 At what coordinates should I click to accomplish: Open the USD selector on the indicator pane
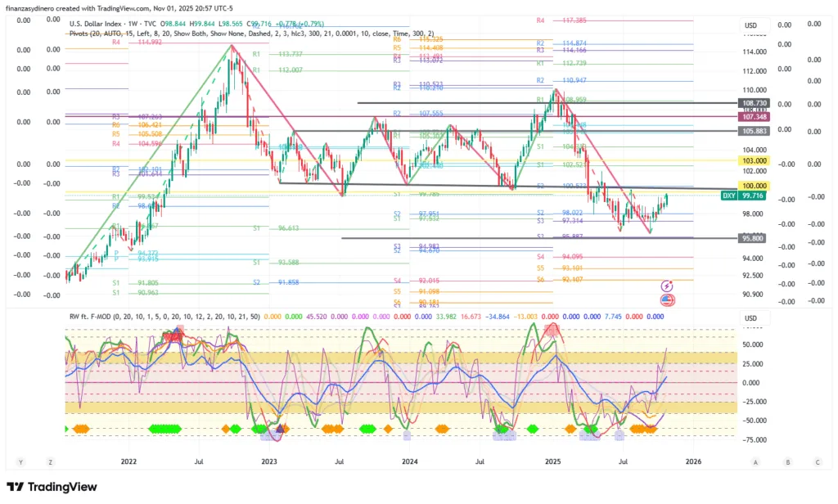tap(750, 318)
